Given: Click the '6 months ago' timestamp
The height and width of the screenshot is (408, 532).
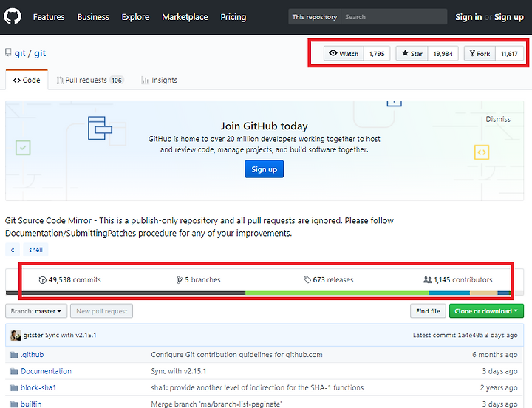Looking at the screenshot, I should coord(494,355).
